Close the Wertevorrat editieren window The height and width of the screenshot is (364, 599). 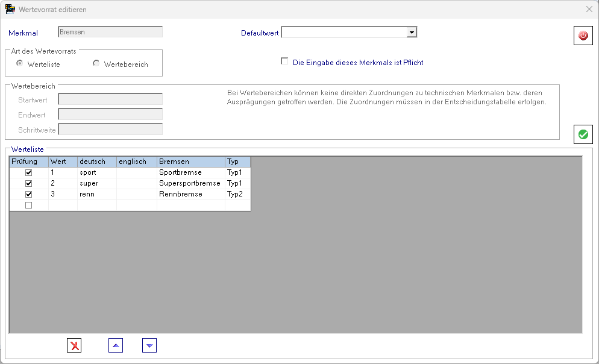589,9
